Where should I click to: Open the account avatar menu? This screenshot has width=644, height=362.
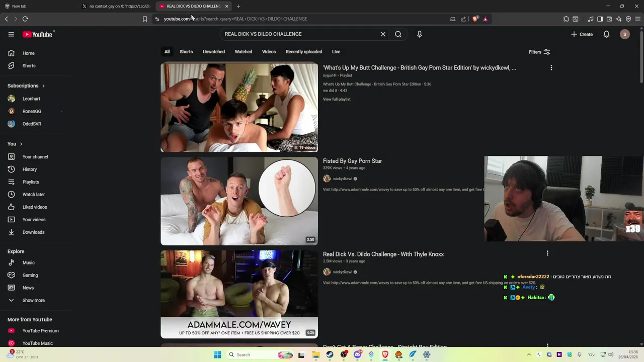click(x=625, y=34)
